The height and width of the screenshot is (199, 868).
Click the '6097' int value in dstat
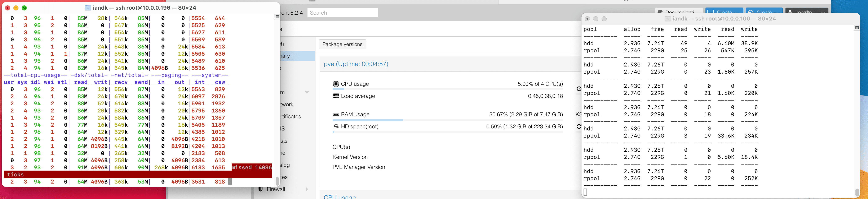(x=198, y=97)
